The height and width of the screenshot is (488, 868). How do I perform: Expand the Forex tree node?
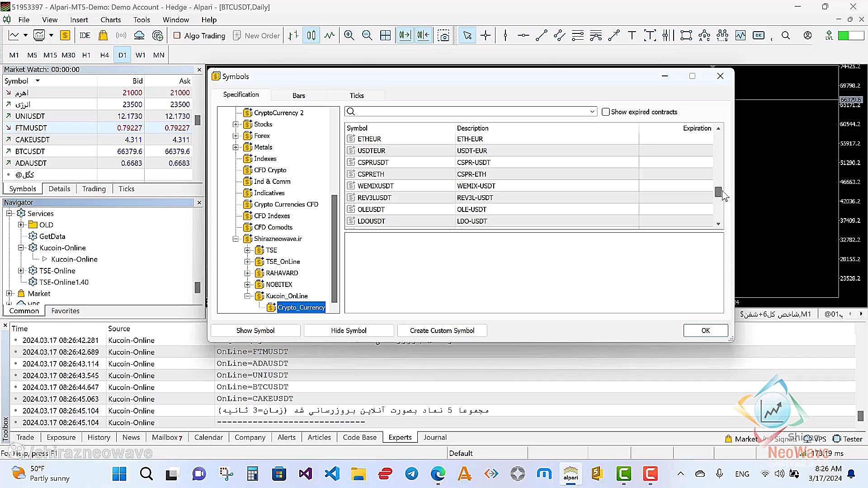(x=236, y=136)
